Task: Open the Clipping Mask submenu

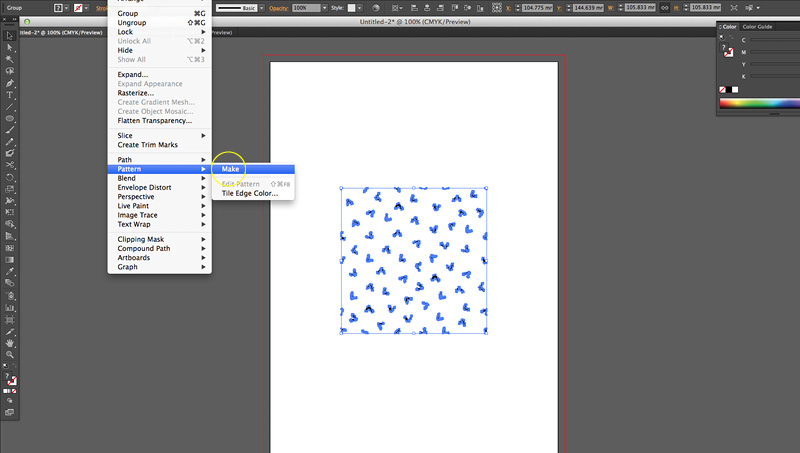Action: tap(160, 239)
